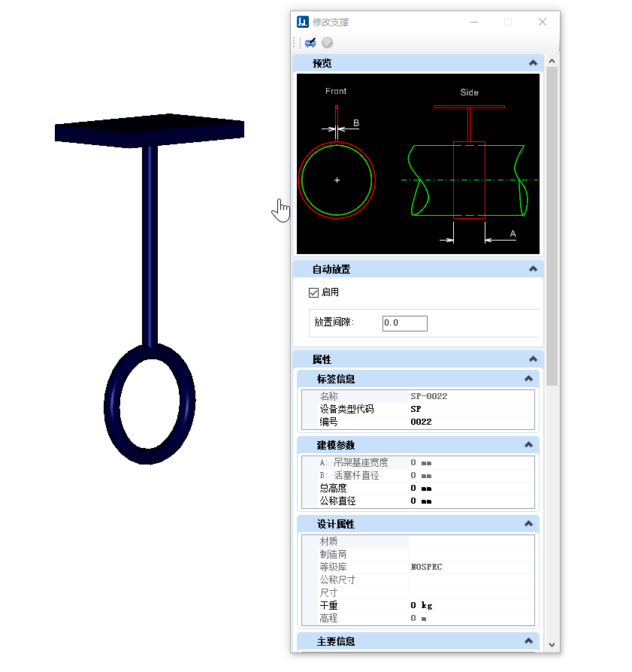Click the 制造商 property row
This screenshot has height=672, width=632.
click(418, 555)
